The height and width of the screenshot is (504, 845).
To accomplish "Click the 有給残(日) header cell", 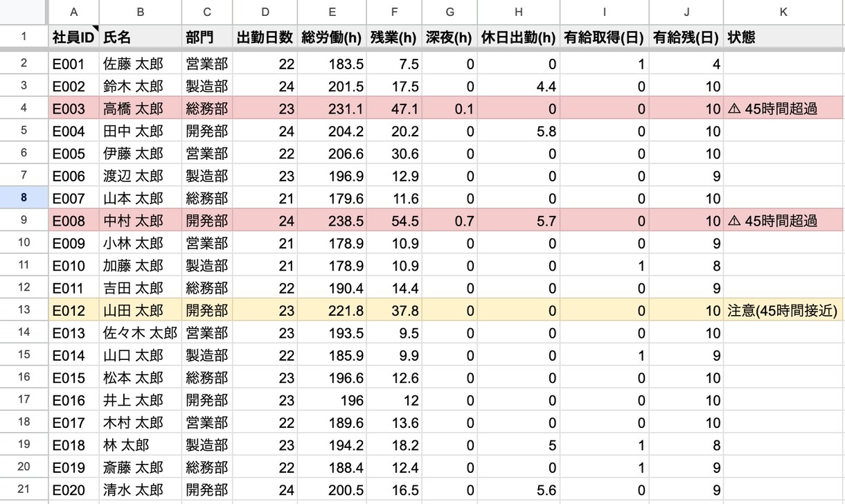I will (x=686, y=37).
